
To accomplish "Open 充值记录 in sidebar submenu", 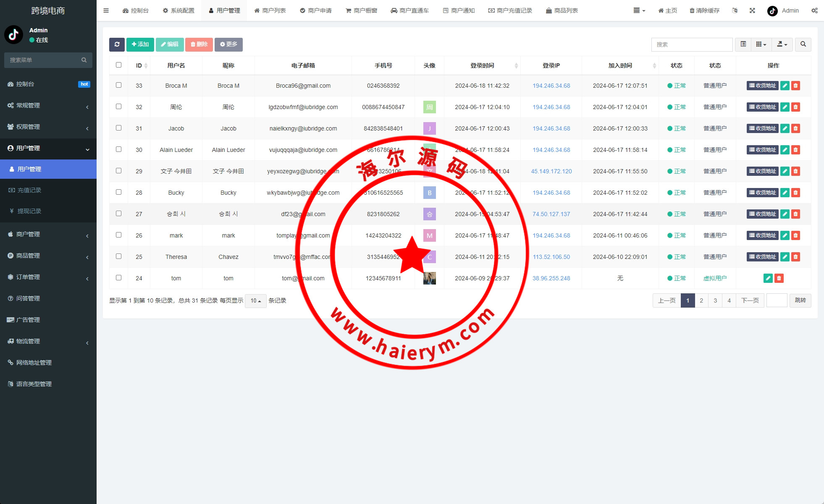I will 29,190.
